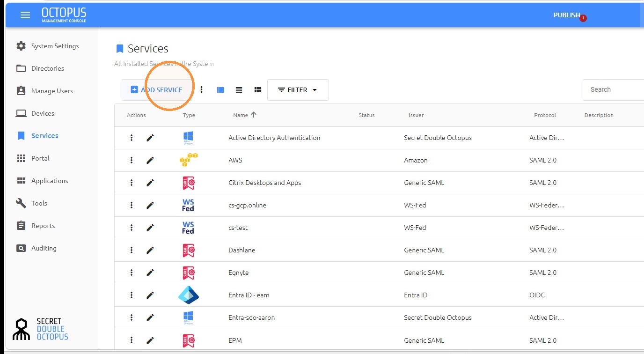Click the Protocol column header
Screen dimensions: 644x354
coord(545,115)
